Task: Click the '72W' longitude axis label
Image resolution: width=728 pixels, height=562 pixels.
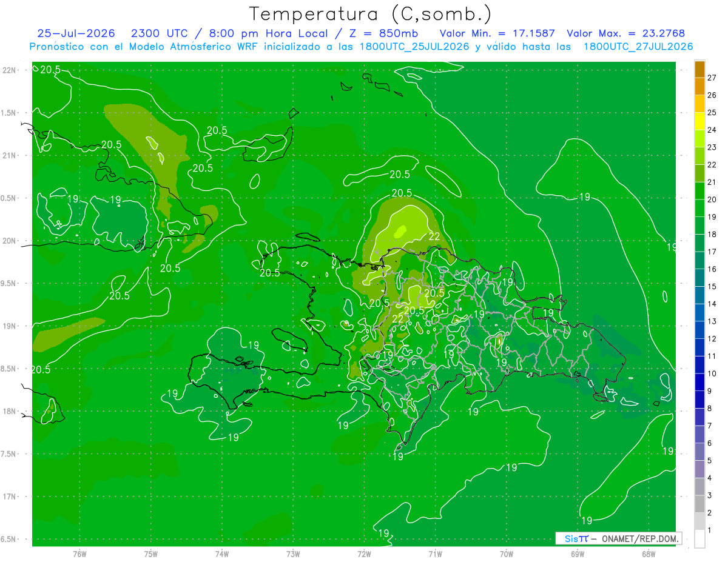Action: click(364, 554)
